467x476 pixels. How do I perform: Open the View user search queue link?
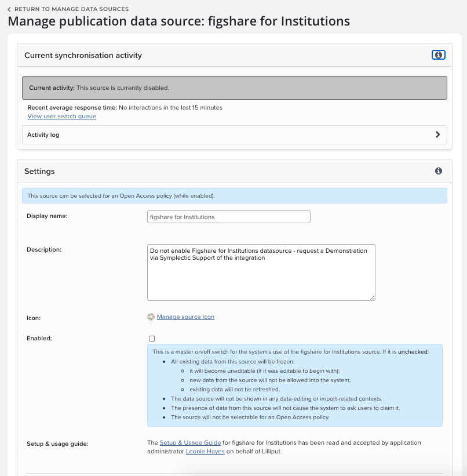[62, 117]
